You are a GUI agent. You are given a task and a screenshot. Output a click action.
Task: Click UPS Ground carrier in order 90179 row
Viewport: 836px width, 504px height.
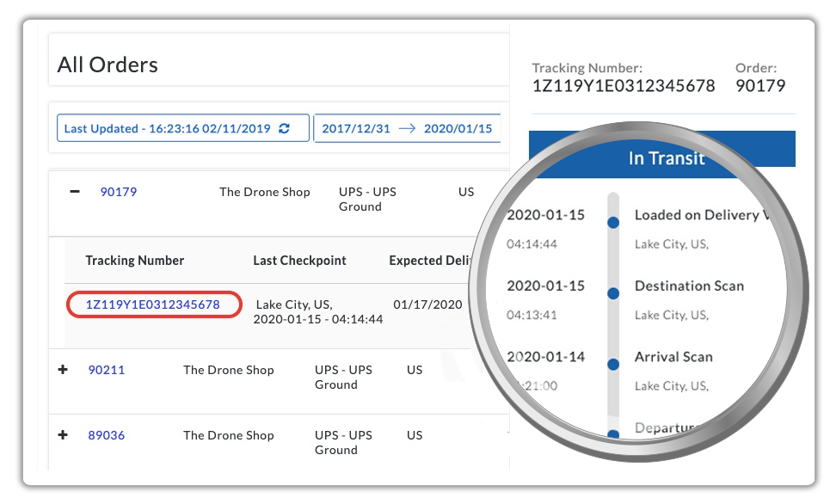coord(367,200)
